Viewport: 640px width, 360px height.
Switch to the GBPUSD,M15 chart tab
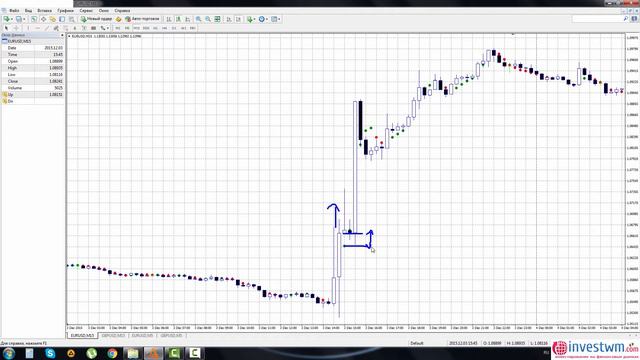(113, 336)
